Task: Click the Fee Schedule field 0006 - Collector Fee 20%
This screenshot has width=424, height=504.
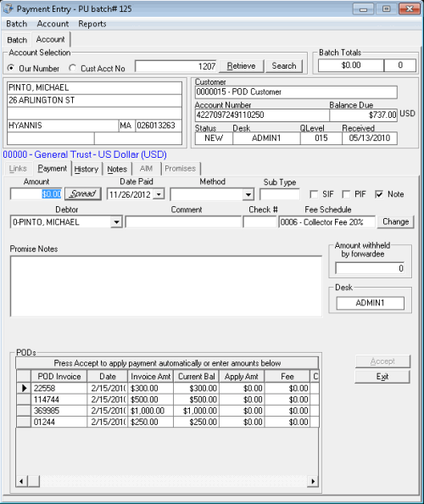Action: click(x=326, y=221)
